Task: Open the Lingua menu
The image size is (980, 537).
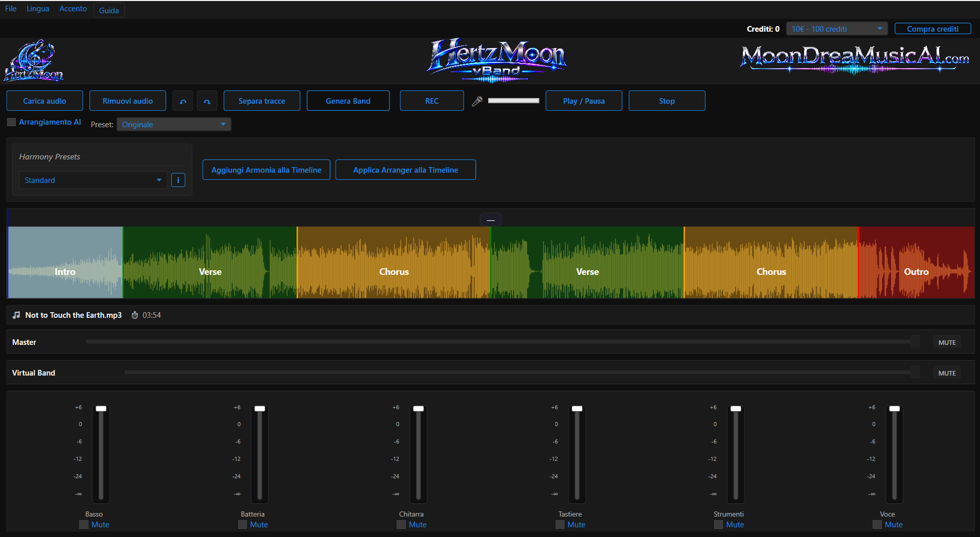Action: click(38, 9)
